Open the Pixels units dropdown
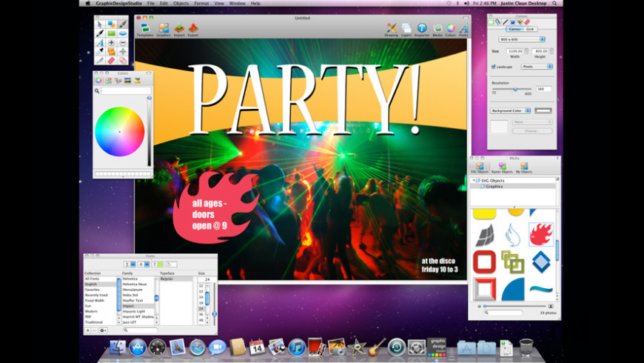This screenshot has height=363, width=644. point(537,67)
